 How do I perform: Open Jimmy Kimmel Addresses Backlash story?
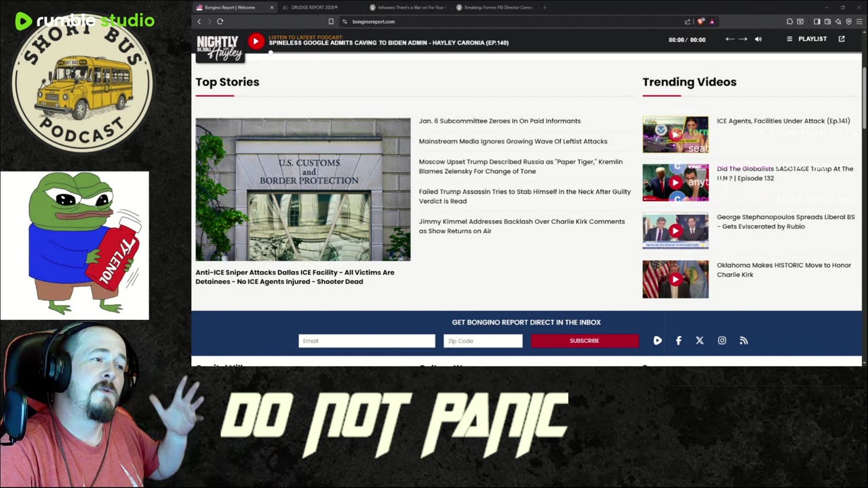coord(522,226)
